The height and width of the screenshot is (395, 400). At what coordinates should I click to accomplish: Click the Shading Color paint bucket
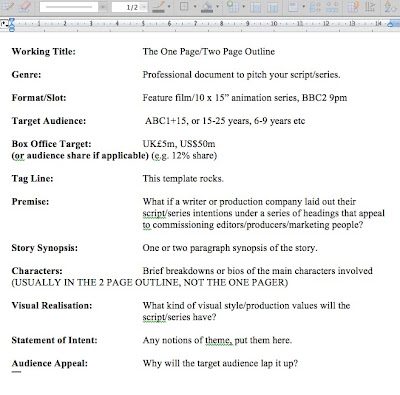(x=207, y=7)
